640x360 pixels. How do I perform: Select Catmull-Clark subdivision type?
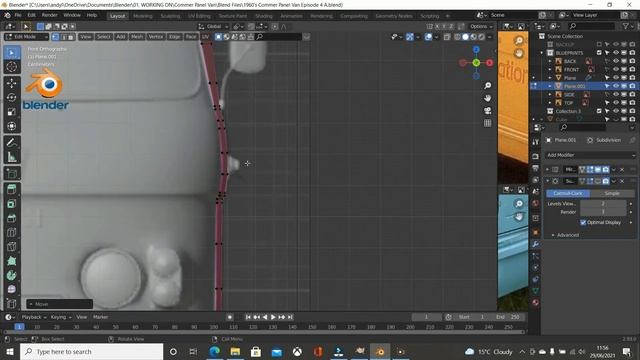(x=568, y=193)
